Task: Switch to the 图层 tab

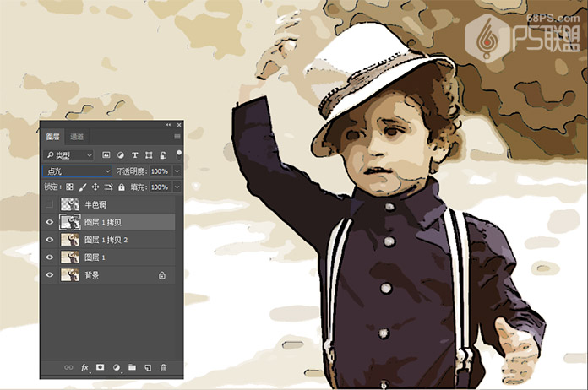Action: point(53,137)
